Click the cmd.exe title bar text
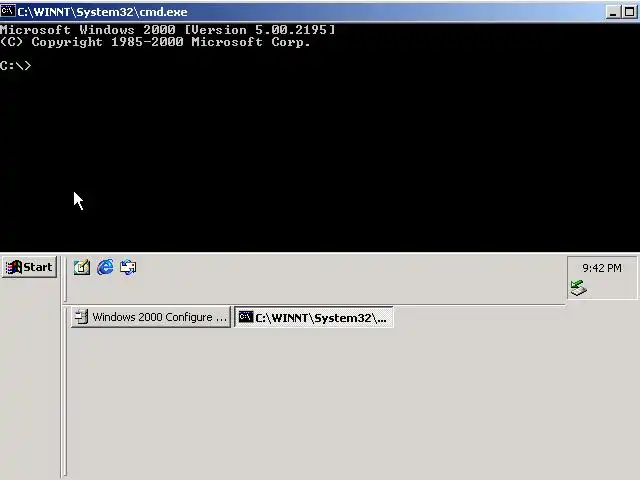 102,12
